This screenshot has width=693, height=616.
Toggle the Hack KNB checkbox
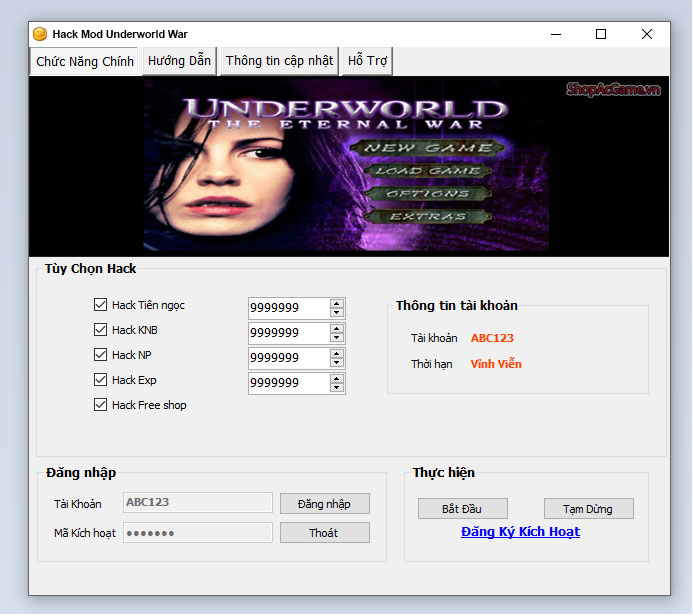click(x=100, y=330)
